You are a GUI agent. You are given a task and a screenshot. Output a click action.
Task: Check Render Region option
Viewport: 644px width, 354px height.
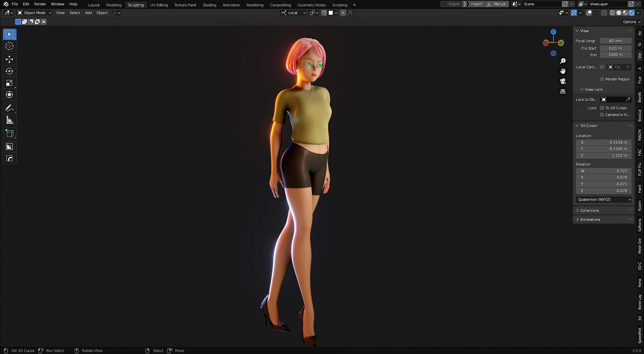pyautogui.click(x=602, y=79)
